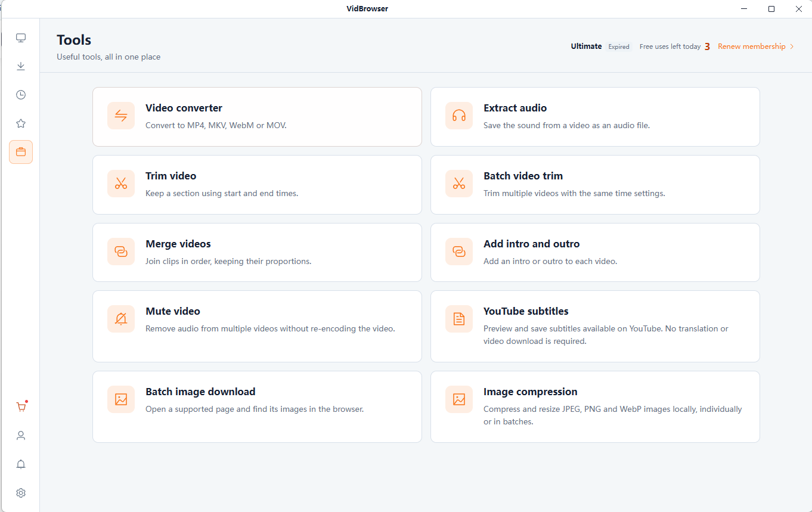
Task: Click 'Remove audio from multiple videos' description
Action: click(270, 328)
